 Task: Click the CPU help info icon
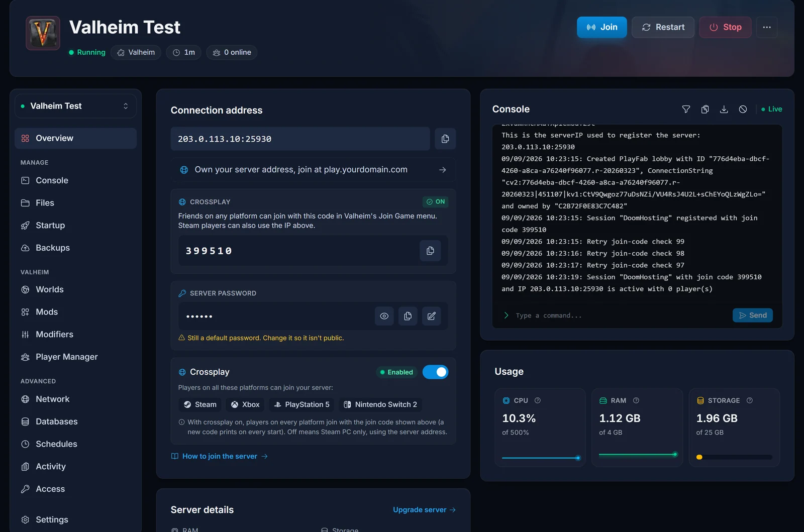[x=538, y=400]
